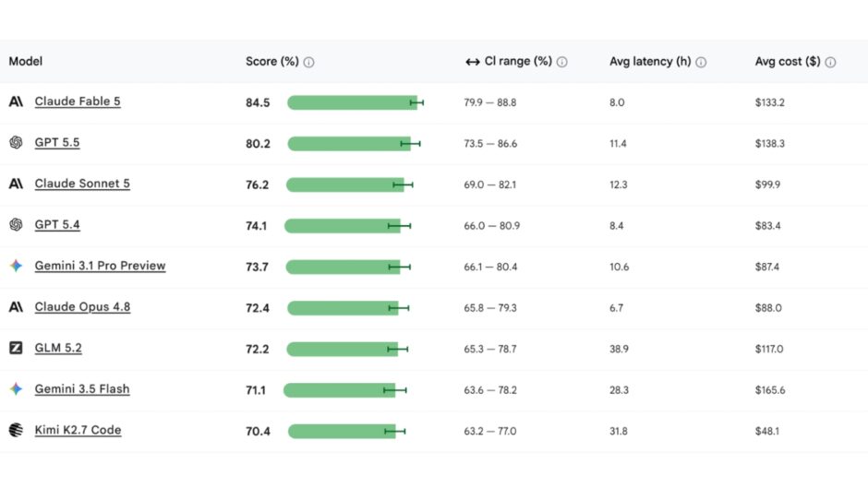Click the OpenAI logo beside GPT 5.5
The height and width of the screenshot is (488, 868).
pos(16,142)
